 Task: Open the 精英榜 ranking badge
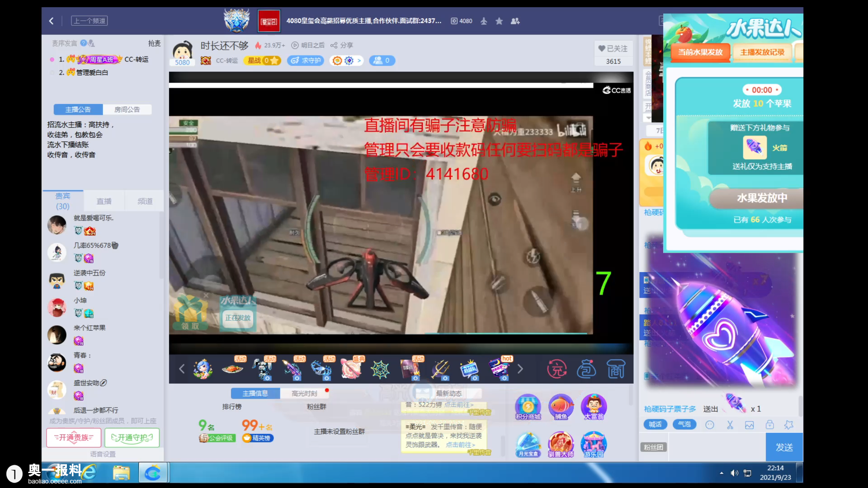[x=258, y=438]
